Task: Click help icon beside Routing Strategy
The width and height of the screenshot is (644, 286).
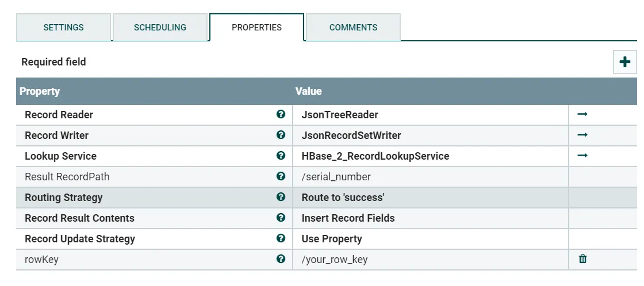Action: 281,197
